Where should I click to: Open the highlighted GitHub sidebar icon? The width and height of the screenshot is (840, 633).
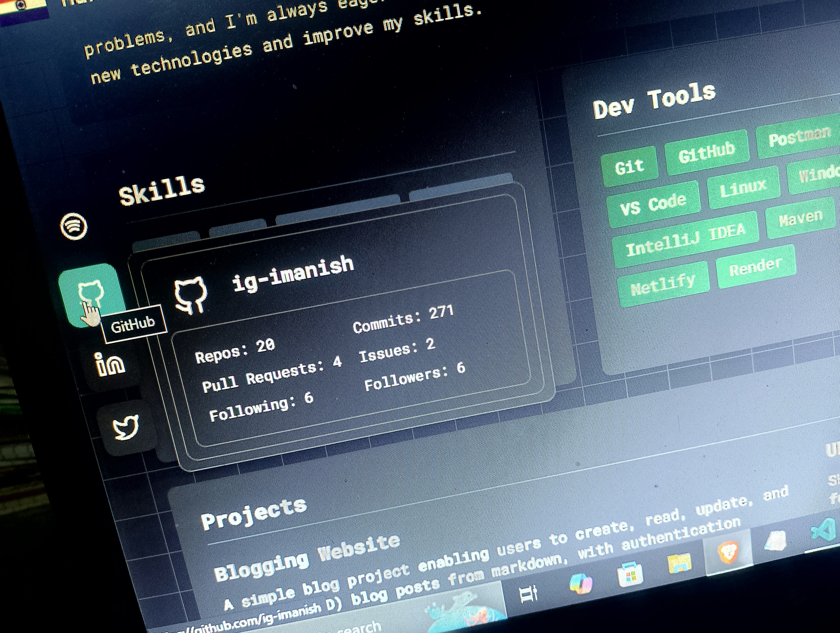(91, 295)
